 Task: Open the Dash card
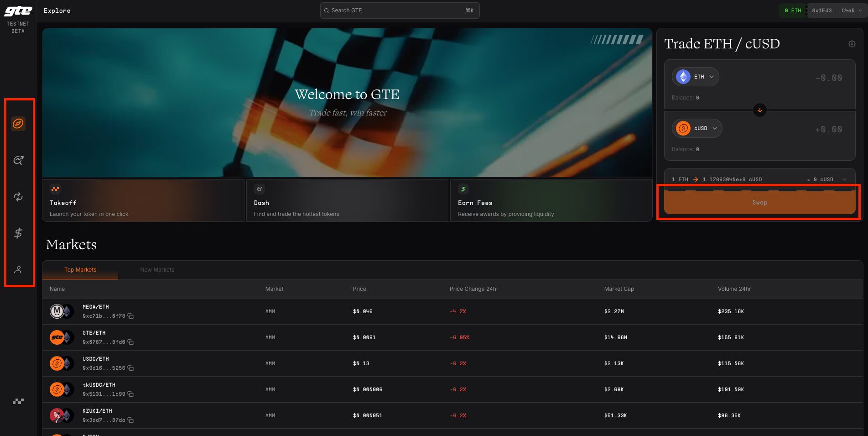[x=347, y=201]
